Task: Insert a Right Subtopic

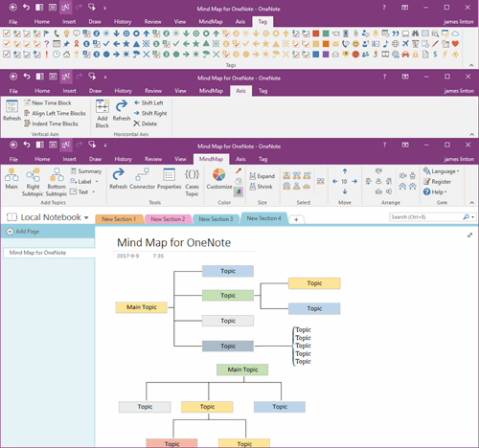Action: pyautogui.click(x=33, y=182)
